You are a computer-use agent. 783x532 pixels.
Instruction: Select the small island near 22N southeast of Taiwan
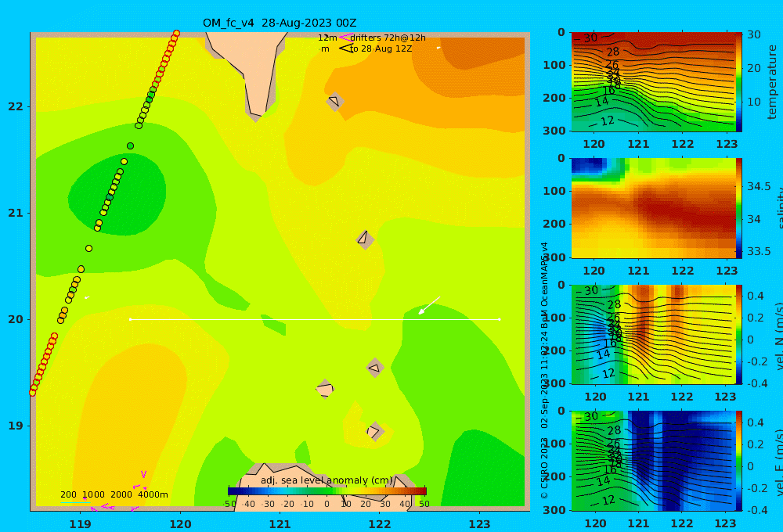tap(335, 101)
